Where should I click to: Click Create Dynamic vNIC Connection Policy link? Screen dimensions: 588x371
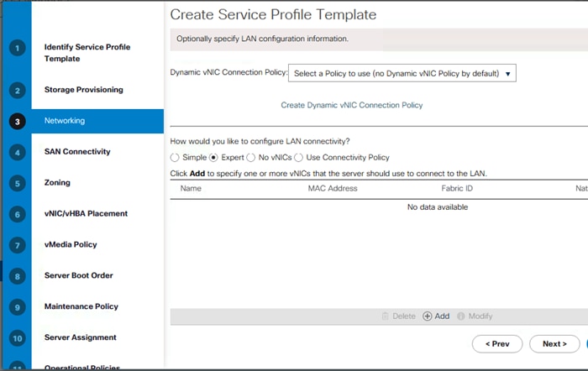pyautogui.click(x=352, y=105)
